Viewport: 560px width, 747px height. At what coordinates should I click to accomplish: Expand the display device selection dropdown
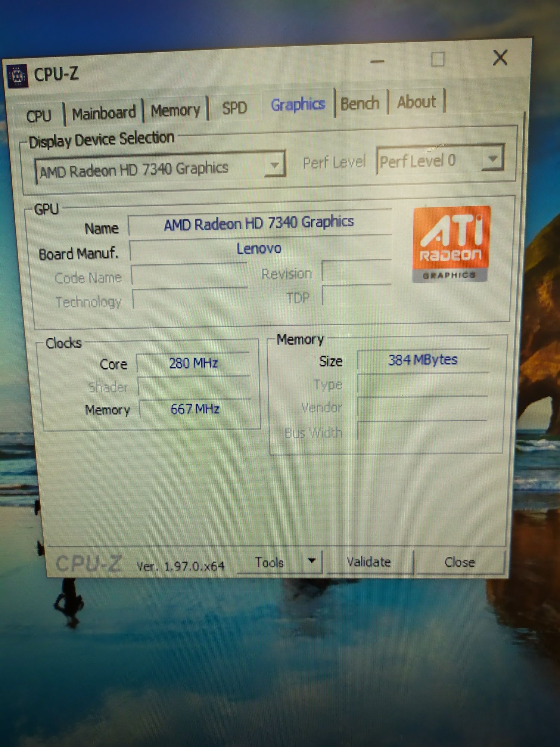coord(275,164)
